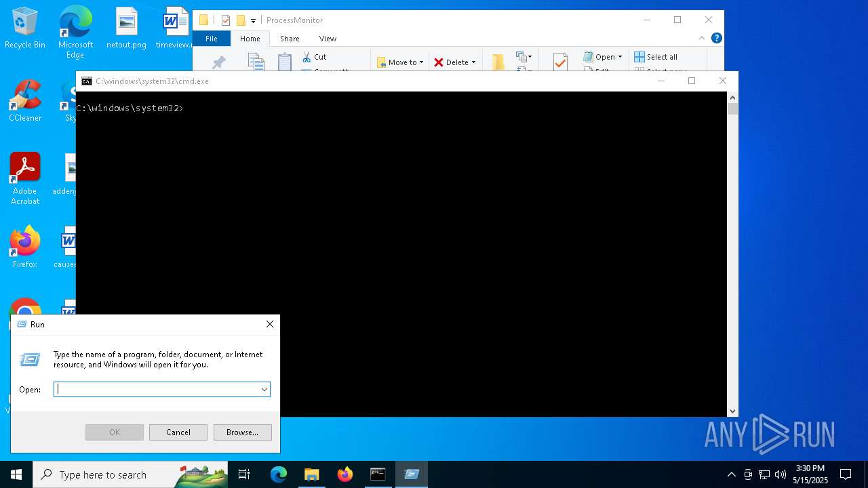868x488 pixels.
Task: Click the Properties checkmark icon in ribbon
Action: pos(560,62)
